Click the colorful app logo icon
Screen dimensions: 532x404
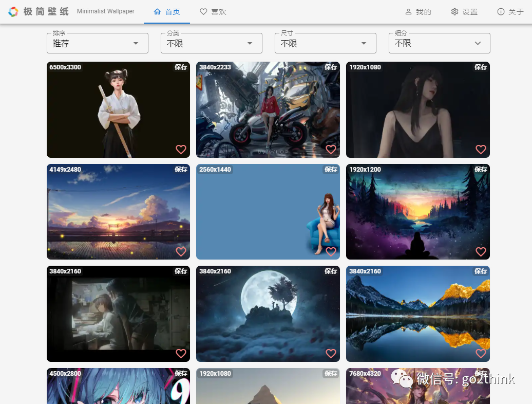(x=13, y=11)
